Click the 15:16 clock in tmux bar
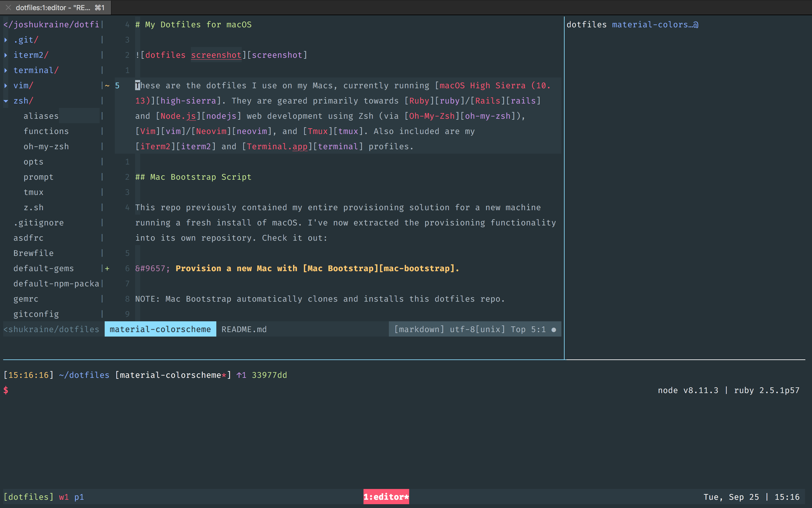Screen dimensions: 812x508 787,497
